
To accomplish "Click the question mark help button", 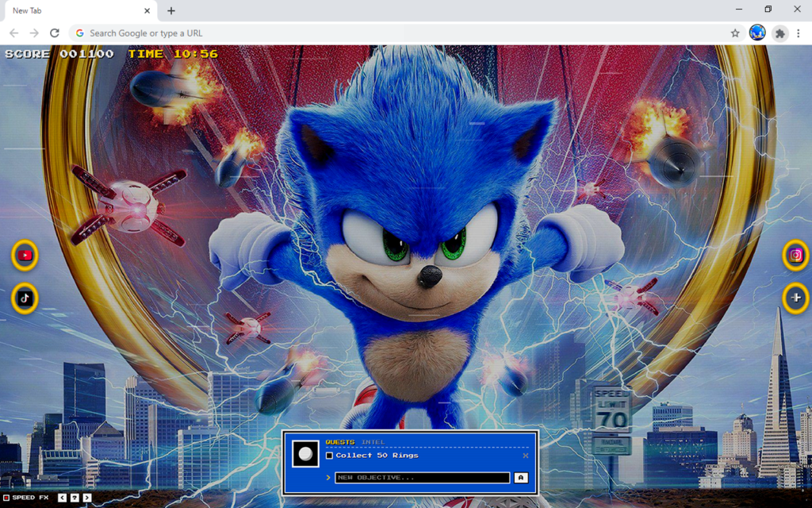I will click(x=75, y=498).
